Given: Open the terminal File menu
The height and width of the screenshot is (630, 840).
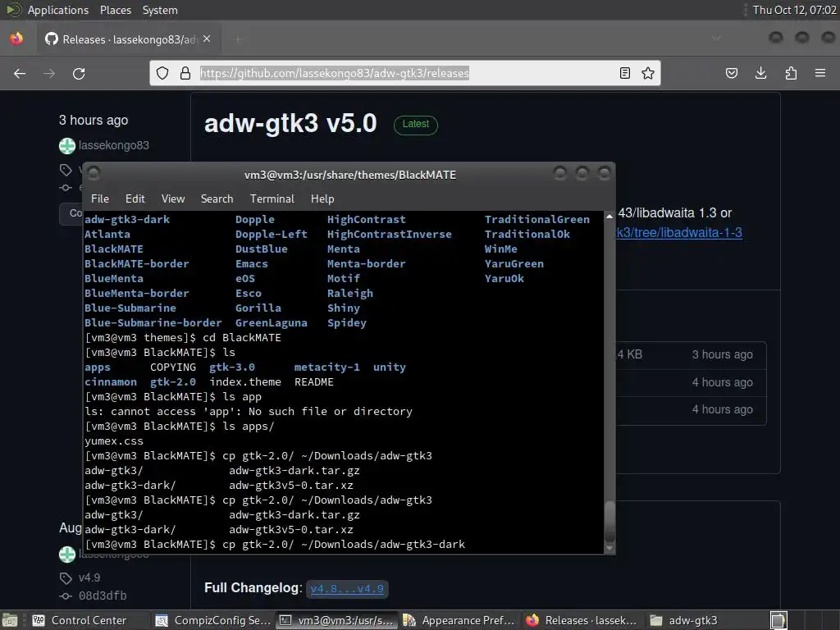Looking at the screenshot, I should tap(99, 199).
